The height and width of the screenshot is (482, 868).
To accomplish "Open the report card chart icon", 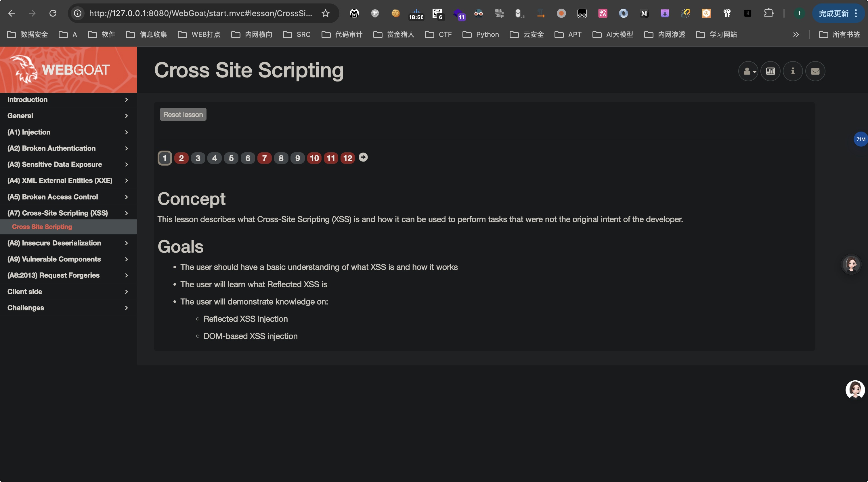I will (x=770, y=71).
